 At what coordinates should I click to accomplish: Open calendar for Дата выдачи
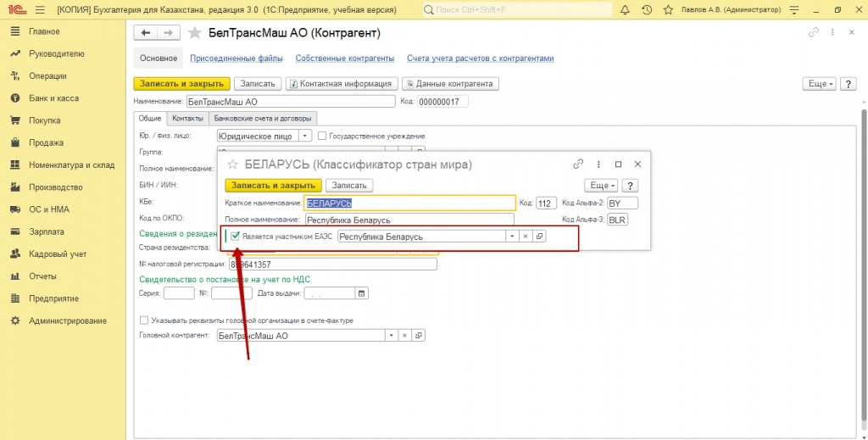coord(362,293)
